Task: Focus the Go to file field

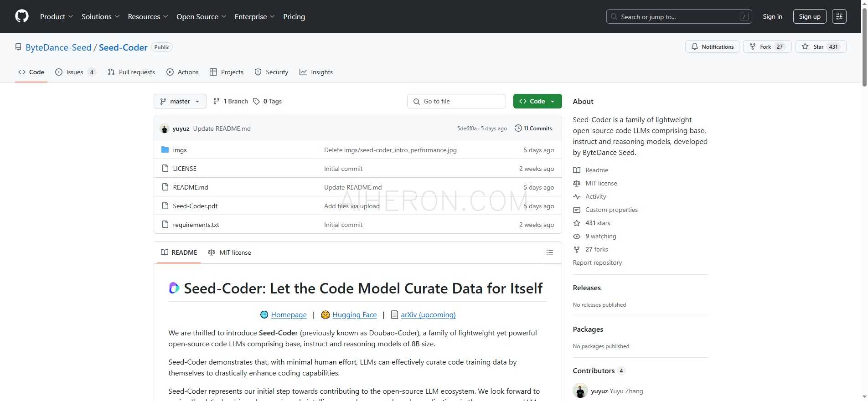Action: click(456, 101)
